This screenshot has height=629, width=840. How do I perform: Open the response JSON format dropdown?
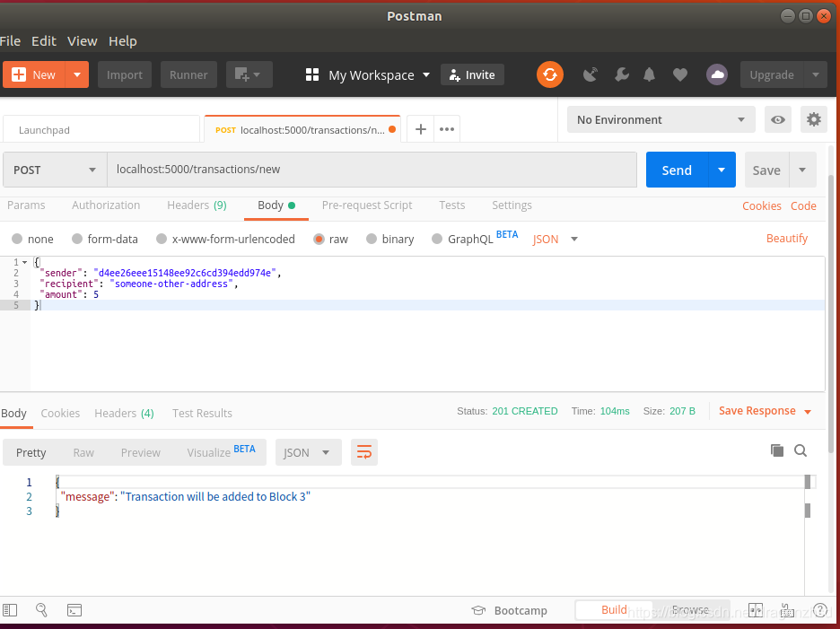[x=309, y=452]
